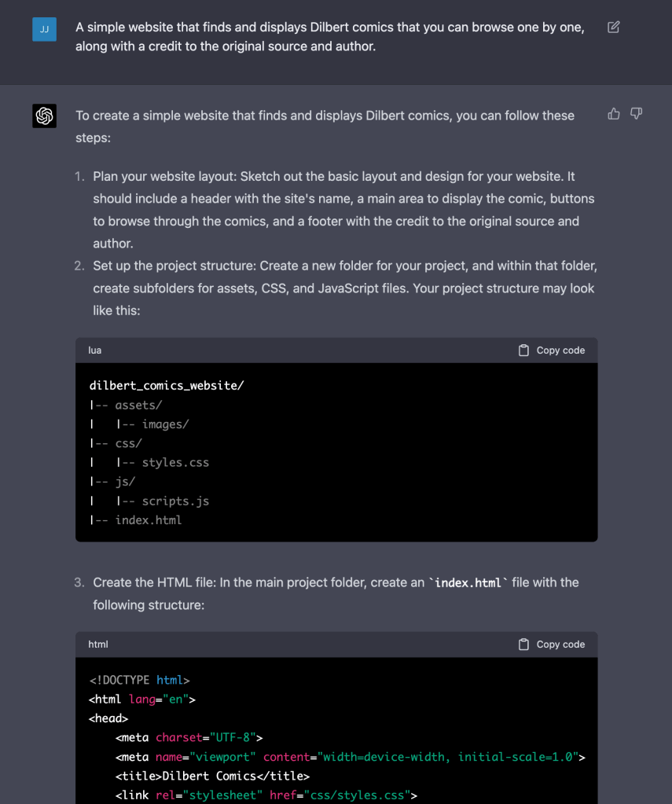The image size is (672, 804).
Task: Click the ChatGPT logo avatar
Action: pos(44,116)
